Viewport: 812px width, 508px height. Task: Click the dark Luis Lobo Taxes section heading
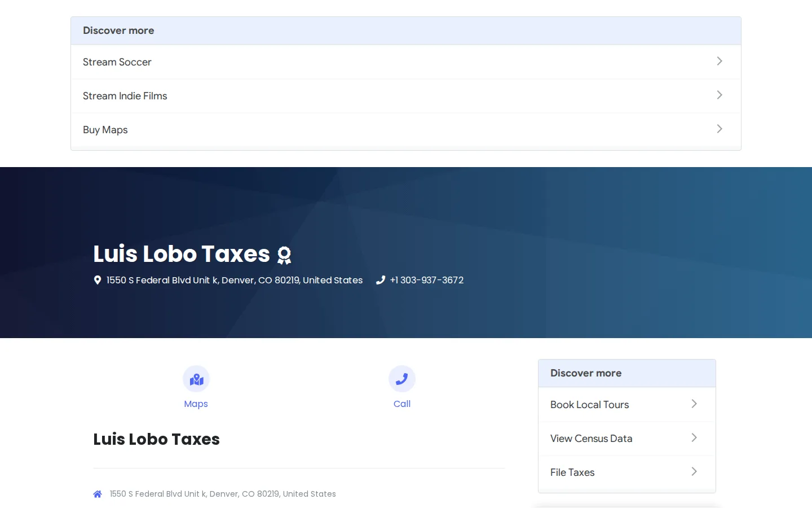tap(157, 439)
